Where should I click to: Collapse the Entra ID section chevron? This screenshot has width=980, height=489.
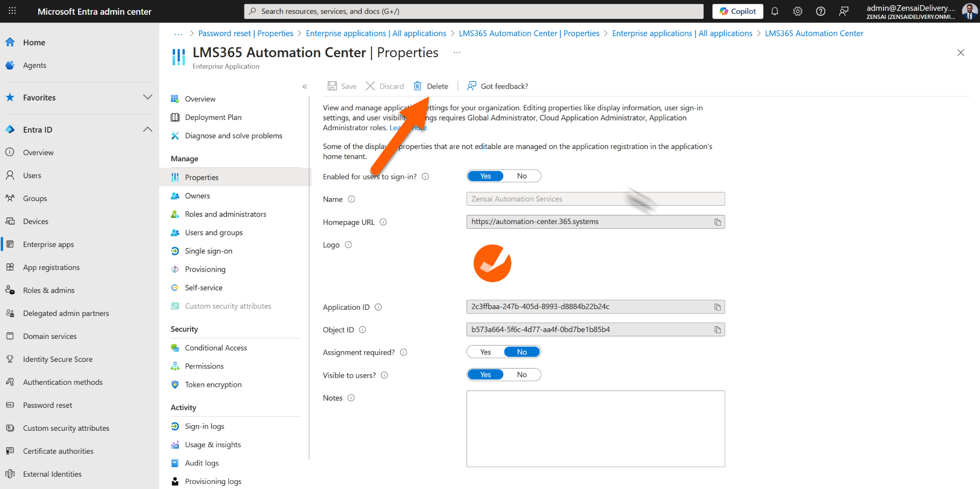pos(148,129)
